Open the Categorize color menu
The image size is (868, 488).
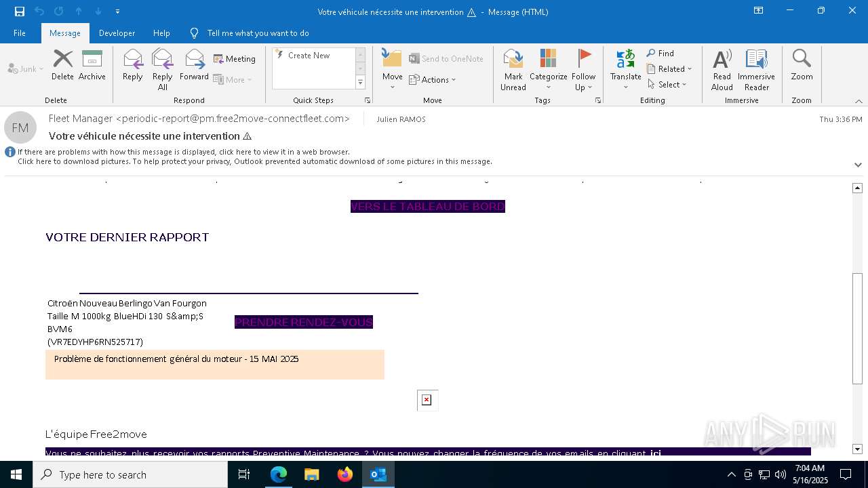click(x=548, y=69)
